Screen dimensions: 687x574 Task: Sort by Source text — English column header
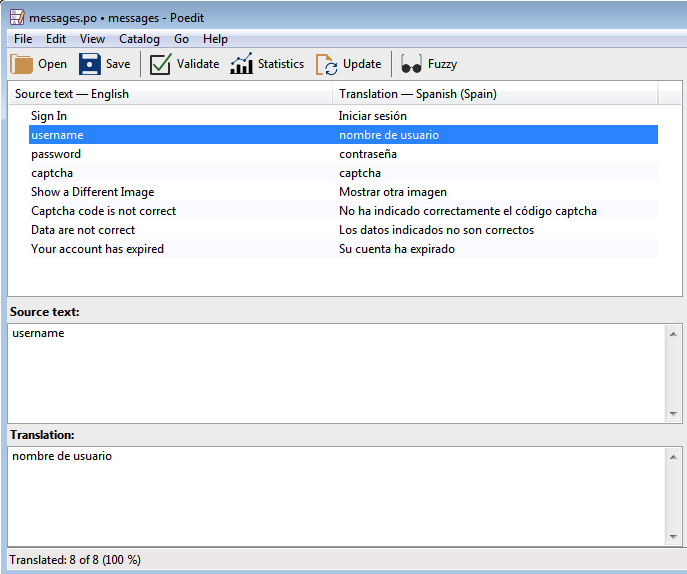point(170,94)
